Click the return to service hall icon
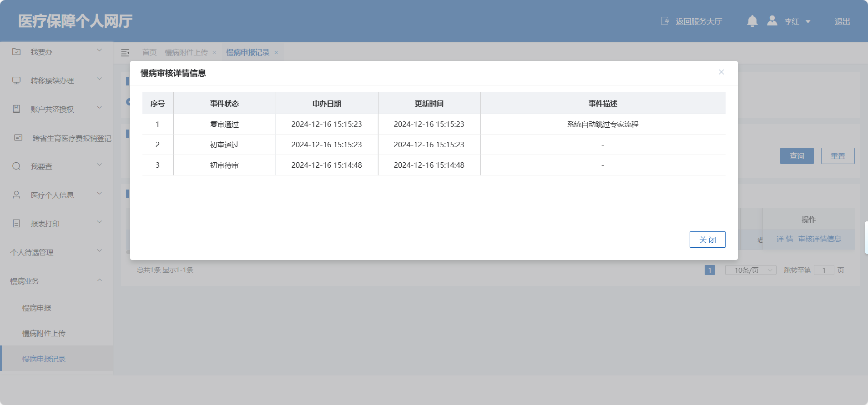Image resolution: width=868 pixels, height=405 pixels. 665,21
